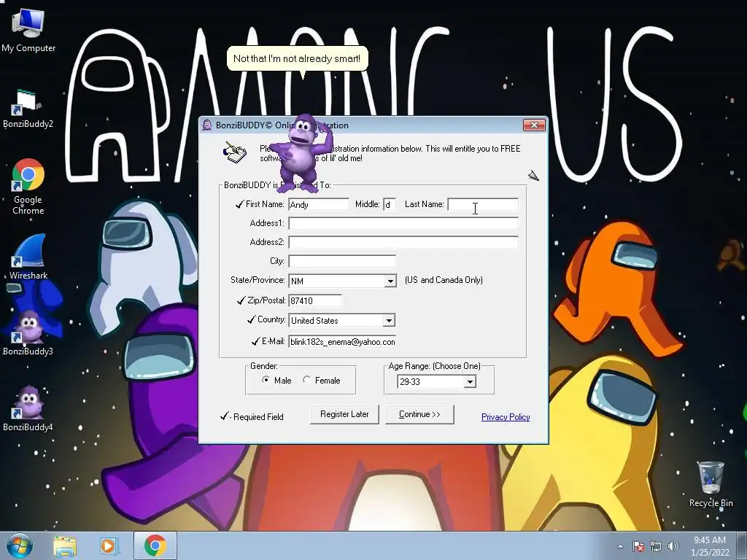Screen dimensions: 747x560
Task: Launch Windows Media Player from the taskbar
Action: point(108,545)
